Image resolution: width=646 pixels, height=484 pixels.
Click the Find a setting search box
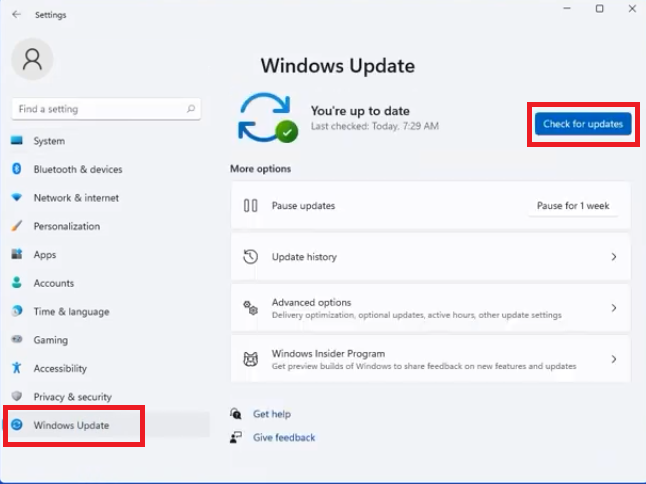106,109
